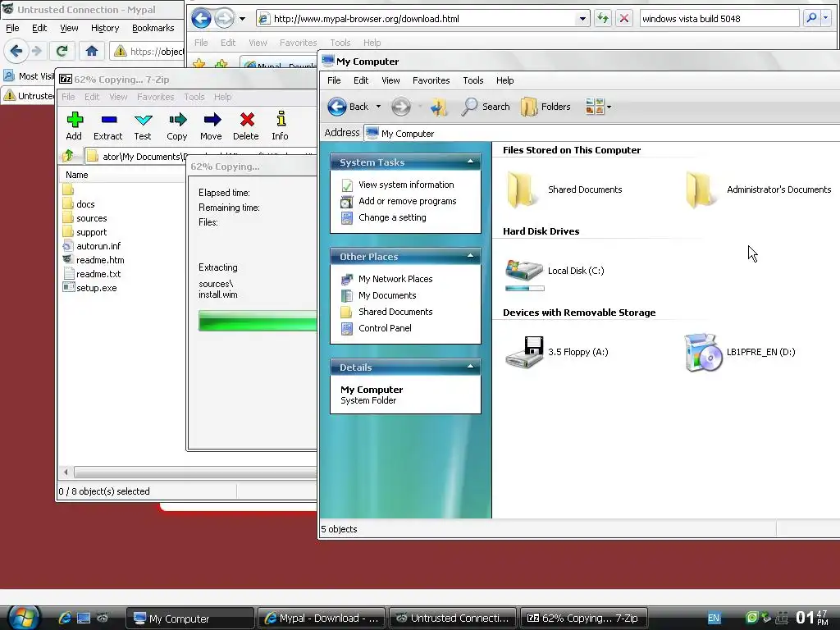Click Change a setting link

click(392, 217)
